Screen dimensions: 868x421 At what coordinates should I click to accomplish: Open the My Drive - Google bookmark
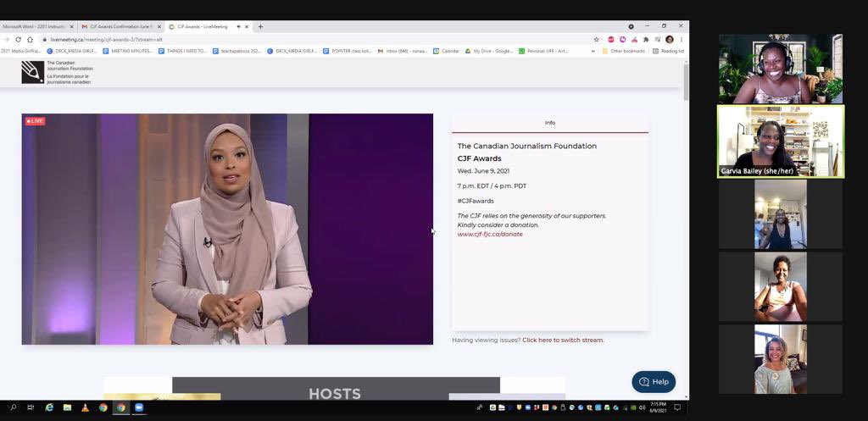(x=489, y=51)
